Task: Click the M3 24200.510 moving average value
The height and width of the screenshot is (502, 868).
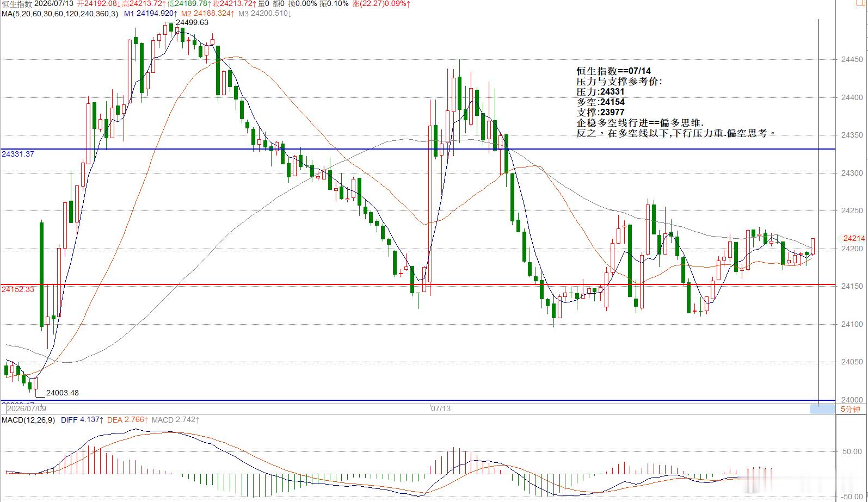Action: click(x=266, y=13)
